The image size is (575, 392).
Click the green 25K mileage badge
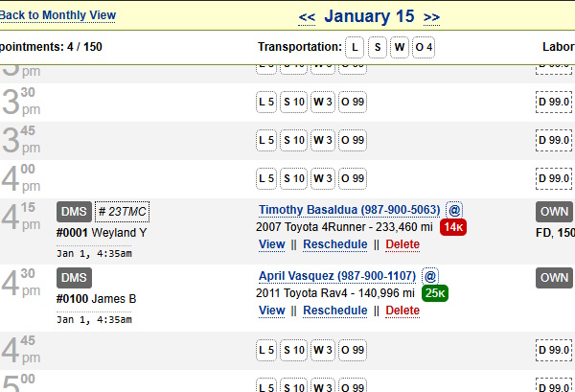tap(434, 292)
